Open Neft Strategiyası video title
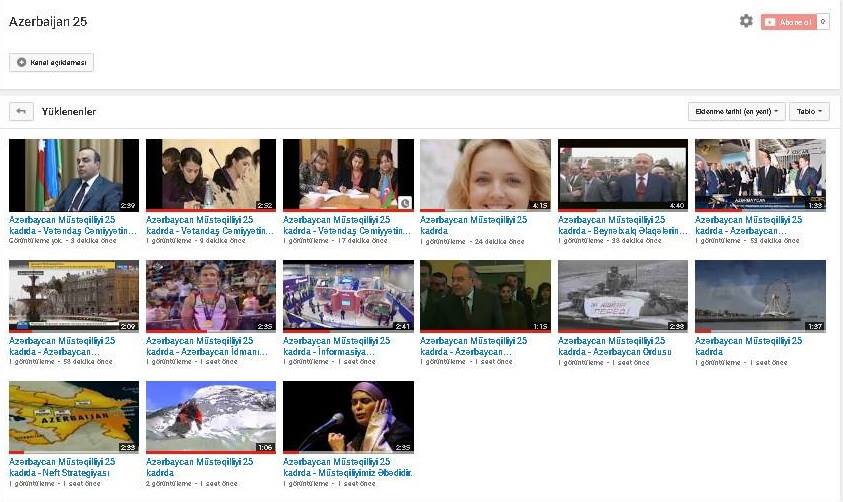This screenshot has width=843, height=502. click(x=62, y=467)
